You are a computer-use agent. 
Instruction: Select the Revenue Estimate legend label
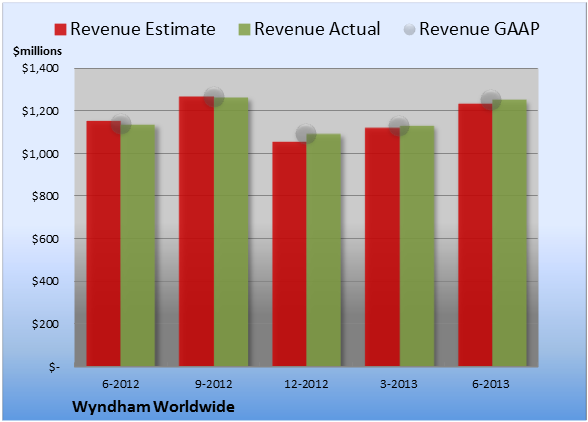(x=143, y=29)
